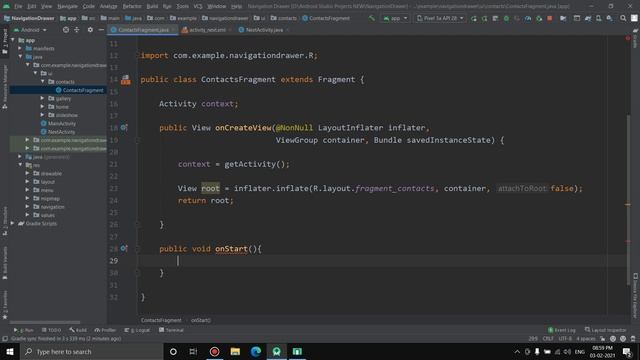Click the Android Studio taskbar icon
Image resolution: width=640 pixels, height=360 pixels.
click(x=277, y=351)
